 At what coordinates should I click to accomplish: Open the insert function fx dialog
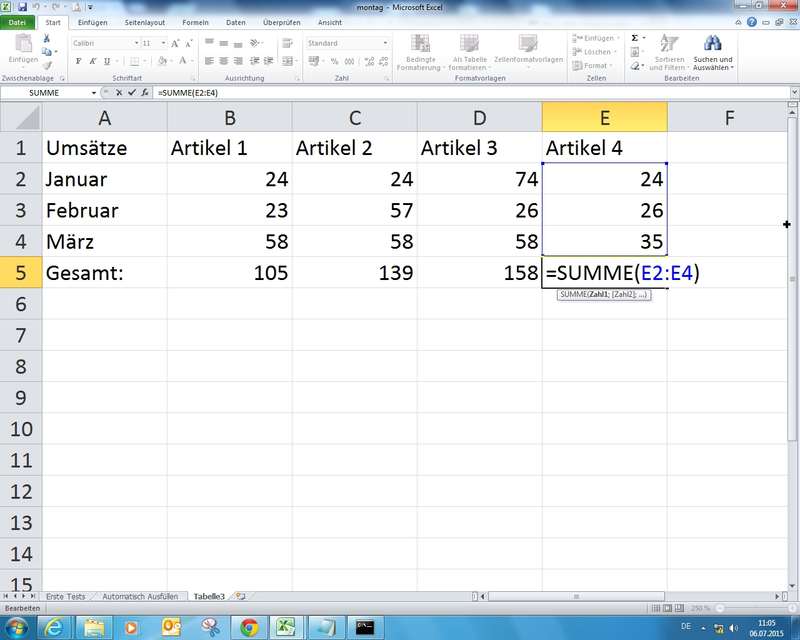pyautogui.click(x=145, y=92)
